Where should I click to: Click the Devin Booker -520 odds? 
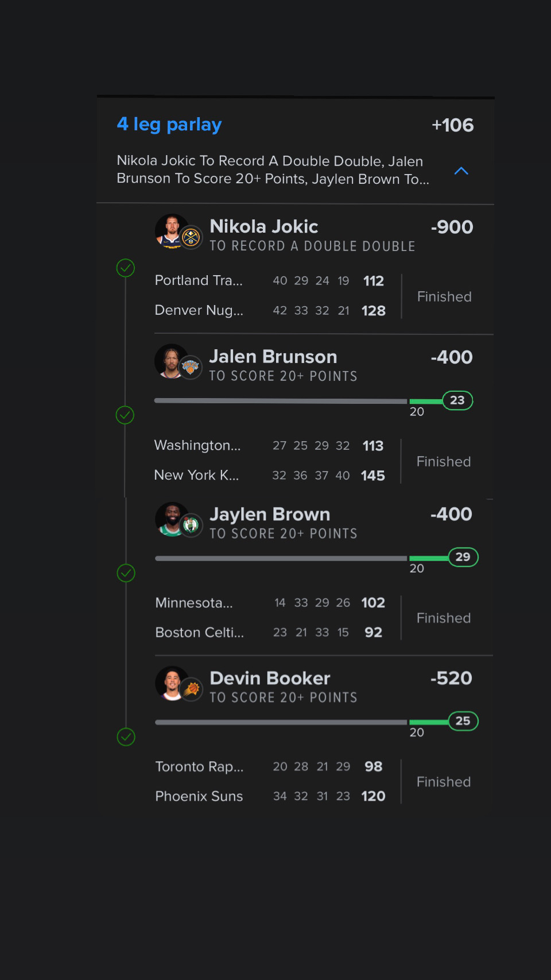click(x=451, y=678)
